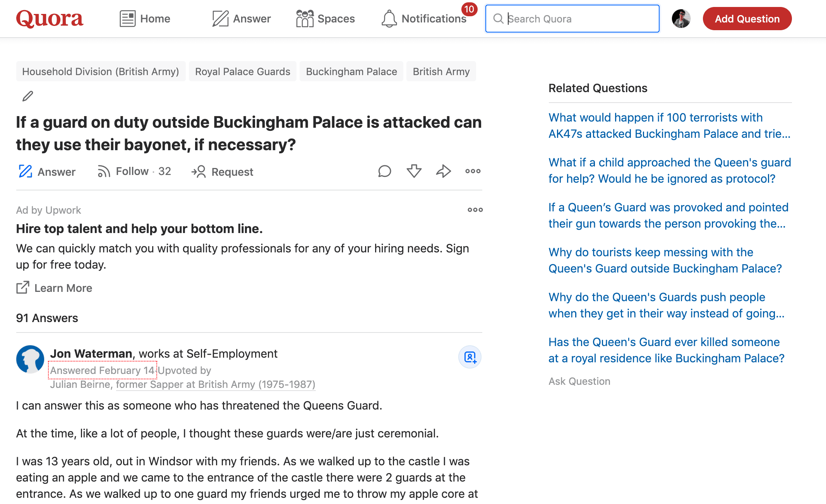Click the question title about bayonet
The width and height of the screenshot is (826, 504).
249,133
